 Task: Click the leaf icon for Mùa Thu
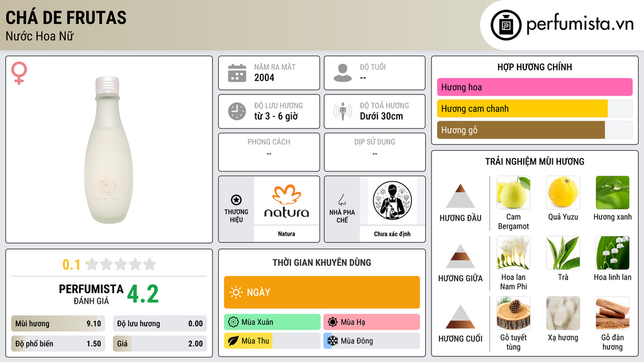233,341
